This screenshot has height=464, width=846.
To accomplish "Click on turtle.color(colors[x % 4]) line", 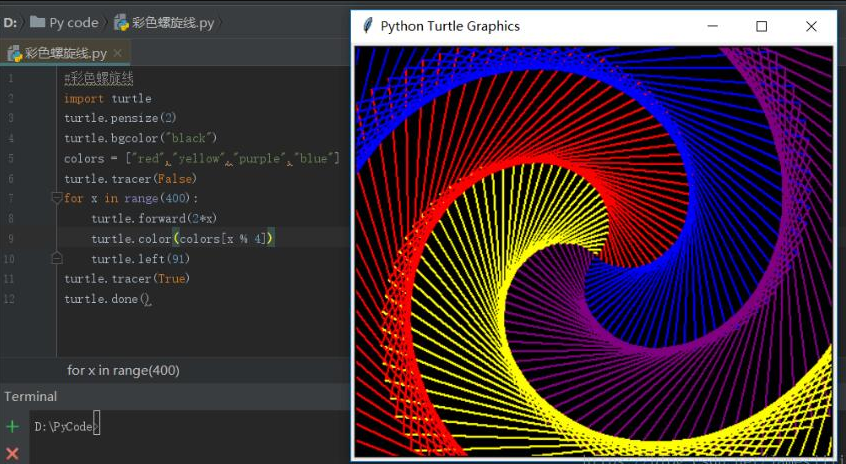I will pyautogui.click(x=183, y=238).
